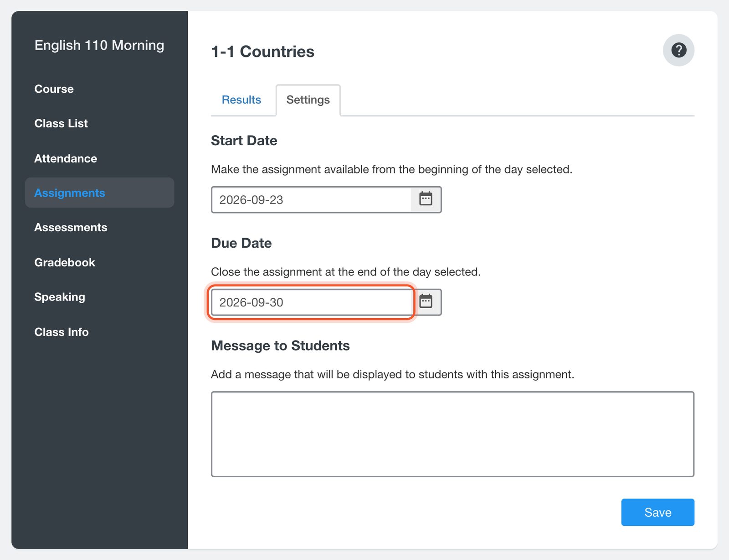
Task: Open Attendance in the sidebar
Action: click(x=66, y=158)
